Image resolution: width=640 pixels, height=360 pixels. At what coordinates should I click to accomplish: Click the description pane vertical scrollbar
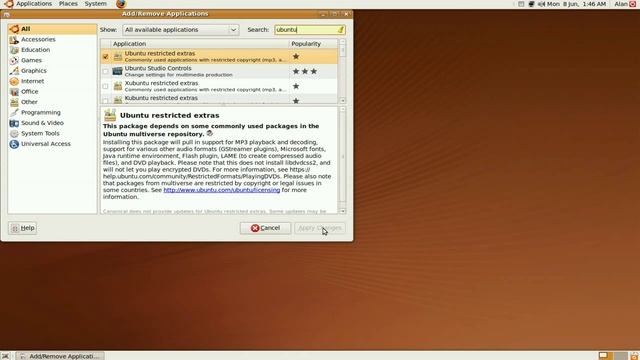tap(342, 160)
